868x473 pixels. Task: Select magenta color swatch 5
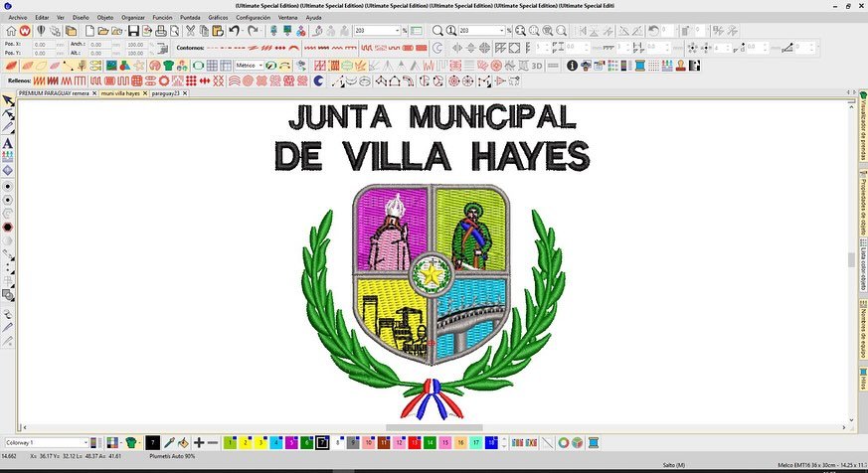[291, 442]
